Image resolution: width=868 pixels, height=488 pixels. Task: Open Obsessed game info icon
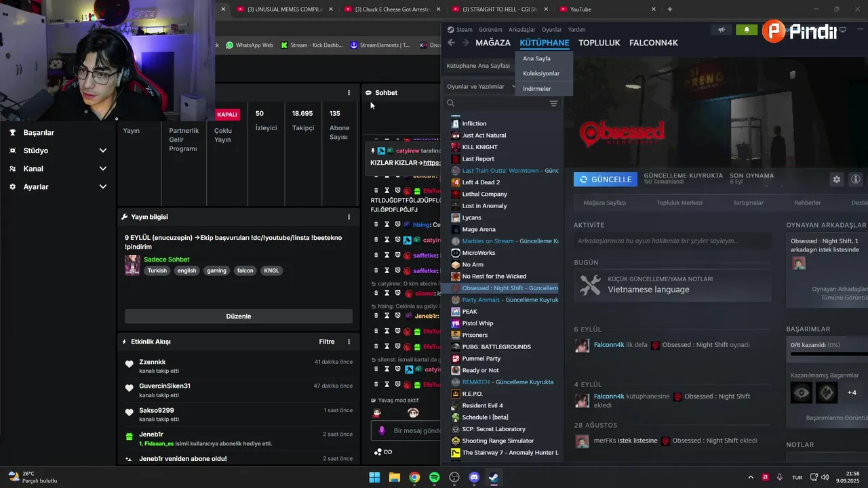(856, 180)
